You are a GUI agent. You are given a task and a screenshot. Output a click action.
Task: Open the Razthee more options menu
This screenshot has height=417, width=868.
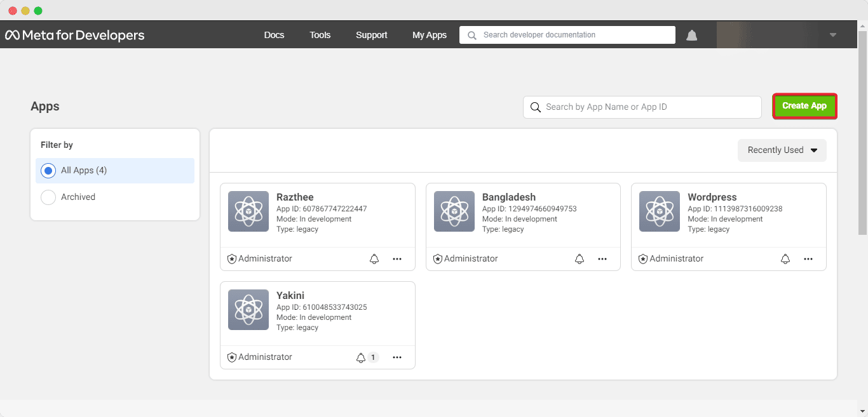397,259
